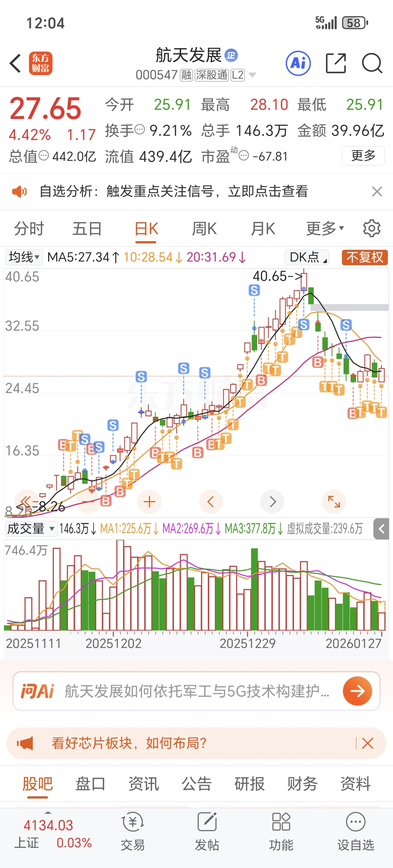393x868 pixels.
Task: Tap the 航天发展 stock title
Action: pyautogui.click(x=188, y=55)
